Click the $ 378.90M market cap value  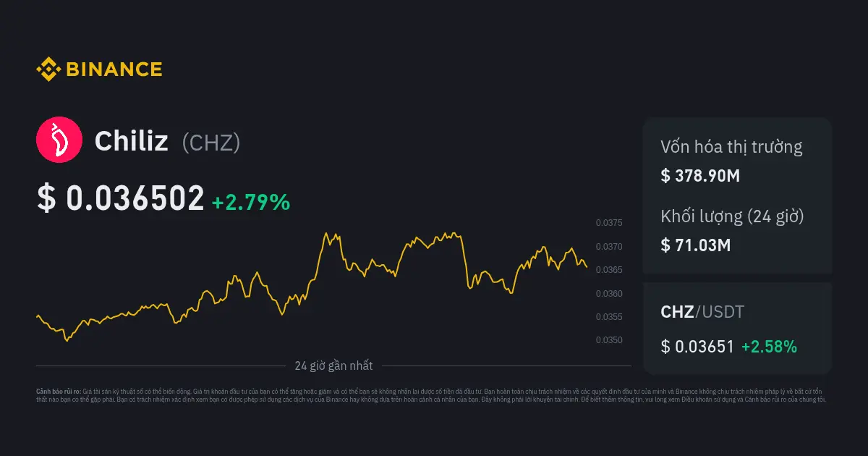[700, 175]
